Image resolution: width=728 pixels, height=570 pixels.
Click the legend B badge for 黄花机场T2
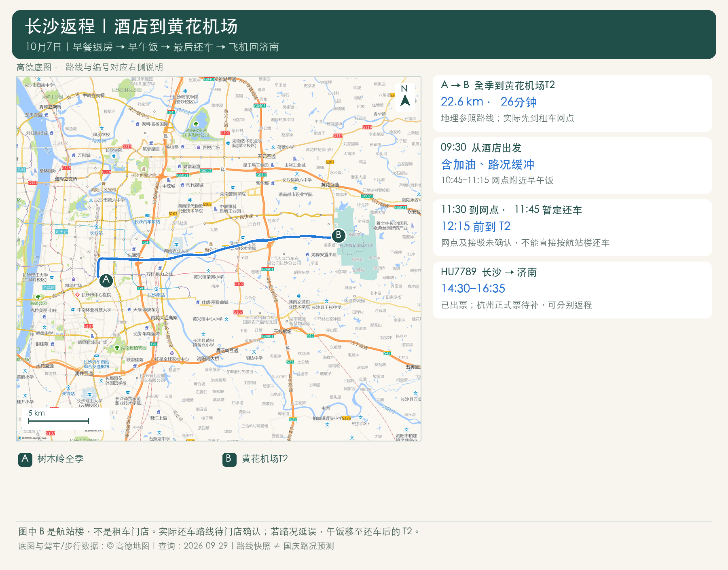pyautogui.click(x=229, y=459)
